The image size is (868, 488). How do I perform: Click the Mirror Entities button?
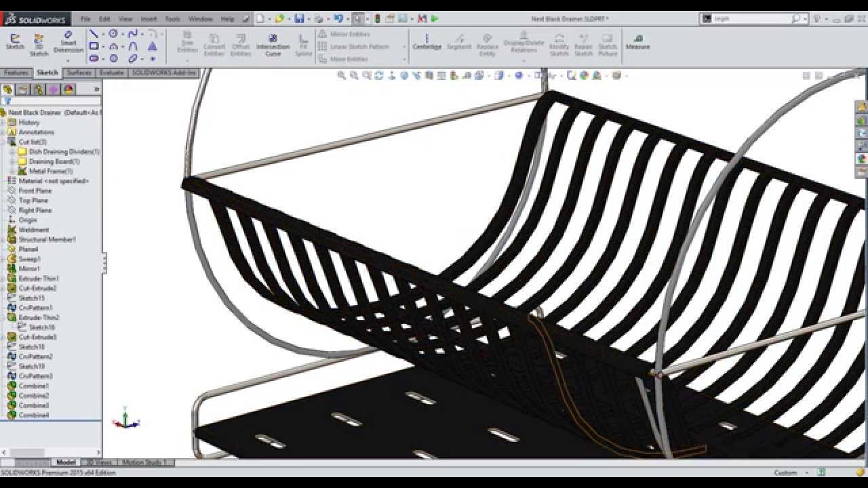tap(344, 34)
